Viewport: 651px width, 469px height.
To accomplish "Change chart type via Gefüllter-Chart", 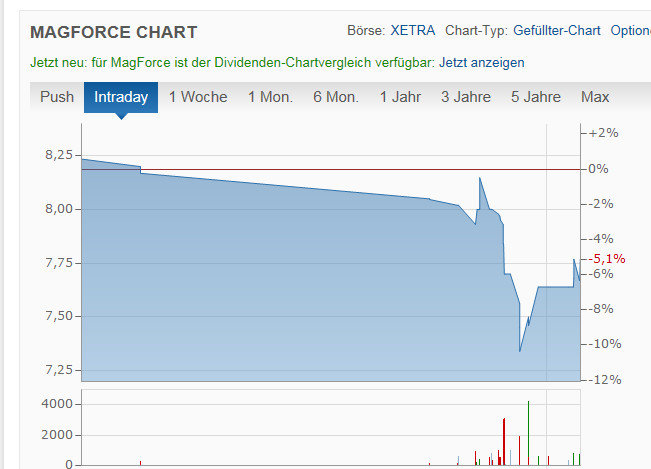I will [557, 31].
